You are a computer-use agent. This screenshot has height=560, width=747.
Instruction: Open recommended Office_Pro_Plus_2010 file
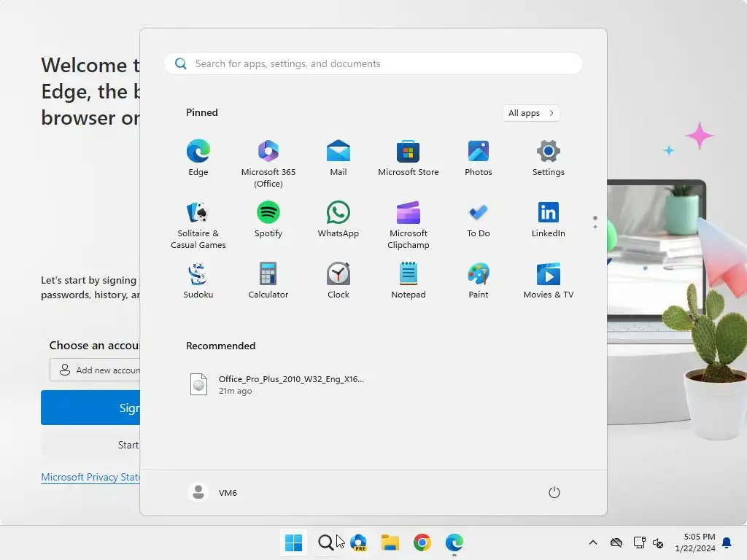point(277,385)
